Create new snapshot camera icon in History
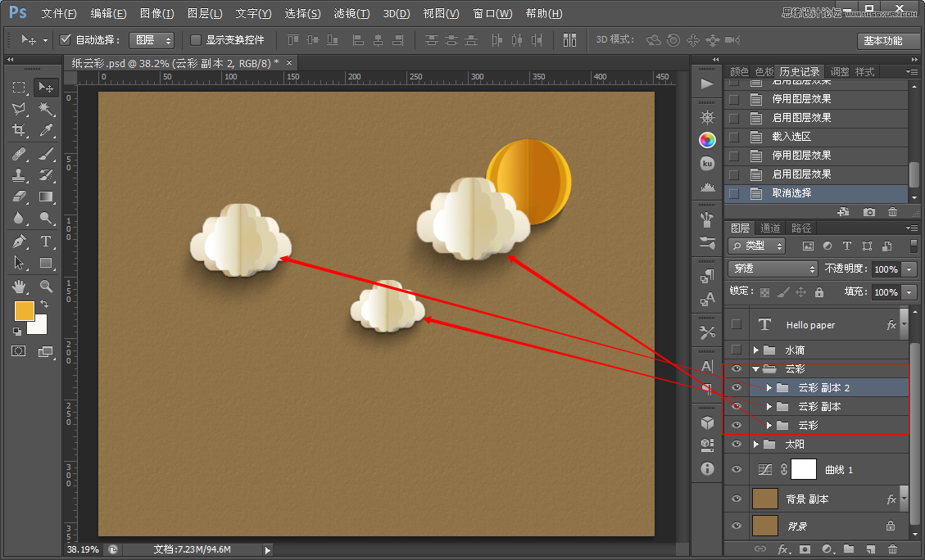Image resolution: width=925 pixels, height=560 pixels. tap(869, 211)
